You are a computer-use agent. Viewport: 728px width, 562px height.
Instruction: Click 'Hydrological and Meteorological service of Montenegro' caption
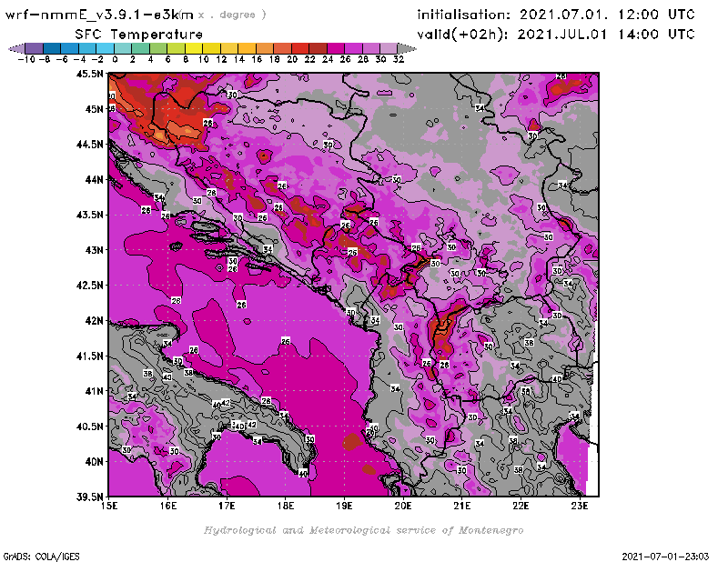coord(363,530)
